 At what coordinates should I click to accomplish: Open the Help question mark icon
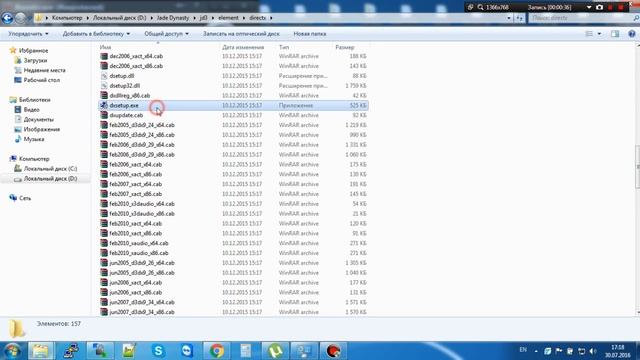(x=632, y=34)
